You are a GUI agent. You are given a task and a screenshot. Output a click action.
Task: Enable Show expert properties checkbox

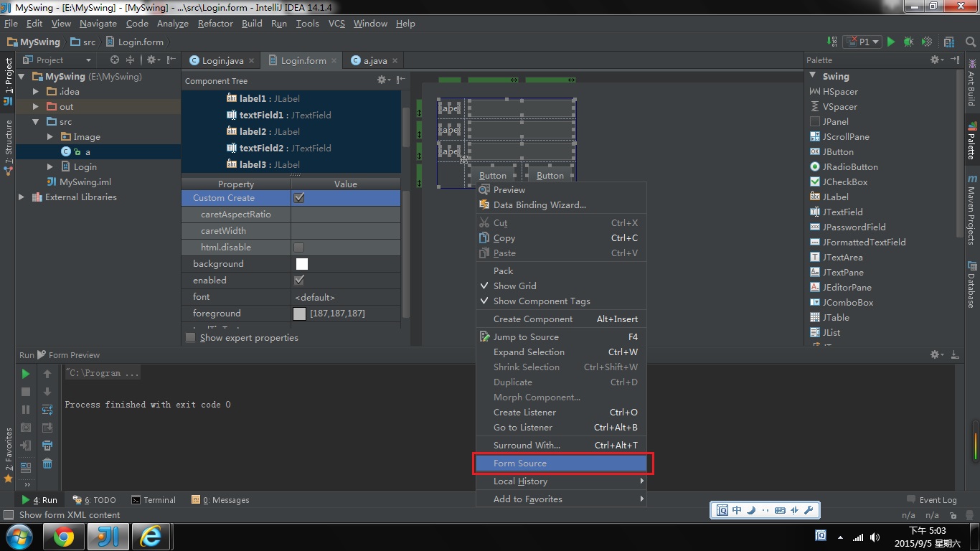pos(190,338)
